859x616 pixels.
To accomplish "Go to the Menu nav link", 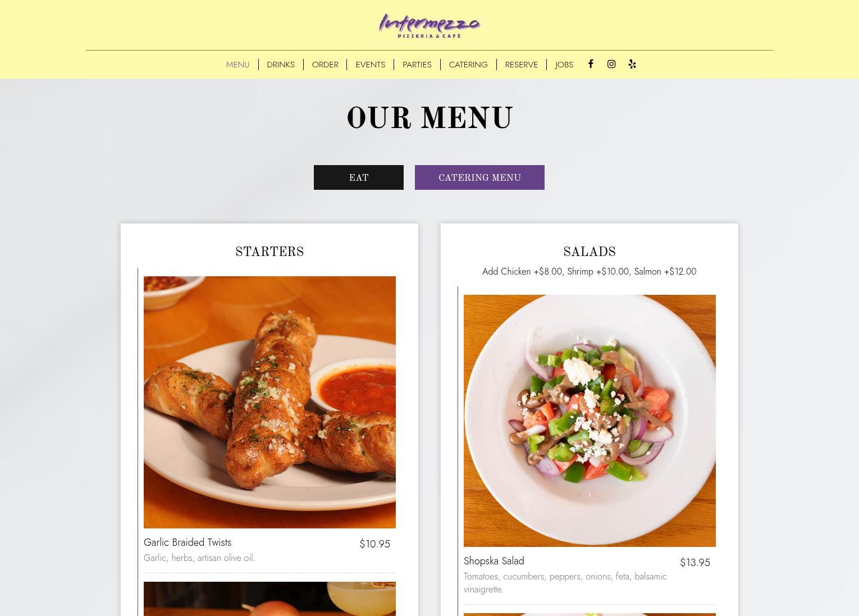I will pyautogui.click(x=237, y=65).
